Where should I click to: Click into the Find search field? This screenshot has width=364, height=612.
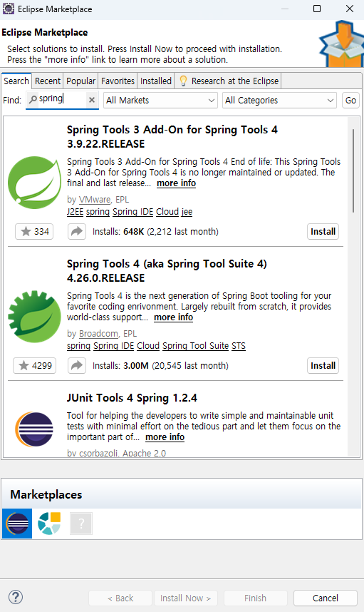[63, 100]
